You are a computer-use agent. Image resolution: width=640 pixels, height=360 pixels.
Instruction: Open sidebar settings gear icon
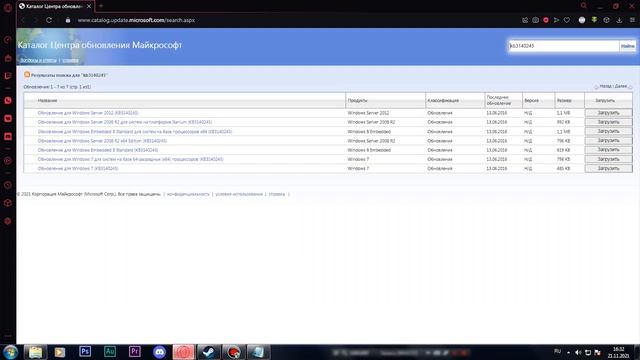pos(8,221)
